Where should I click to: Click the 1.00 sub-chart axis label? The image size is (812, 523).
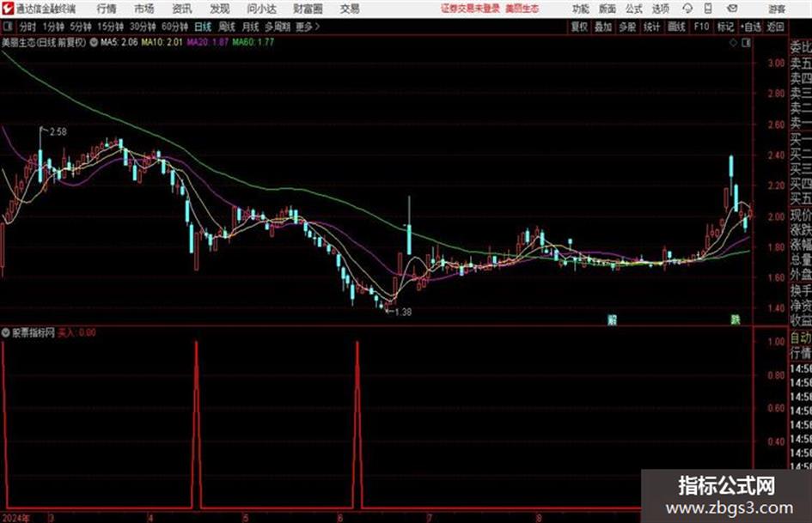[x=776, y=342]
